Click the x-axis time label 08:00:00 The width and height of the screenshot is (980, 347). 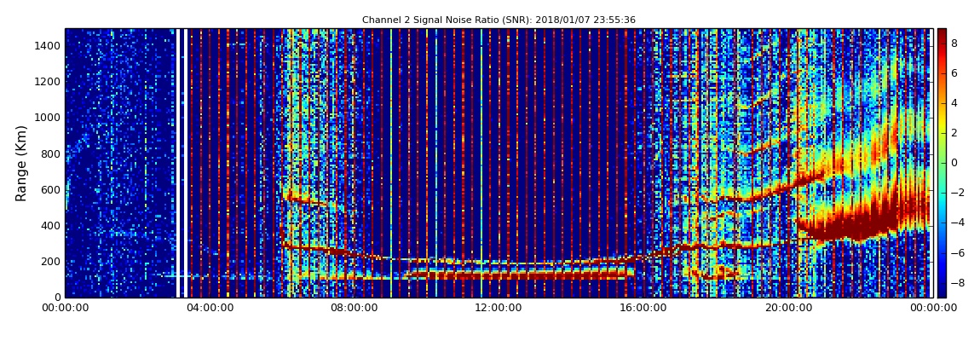click(x=354, y=308)
